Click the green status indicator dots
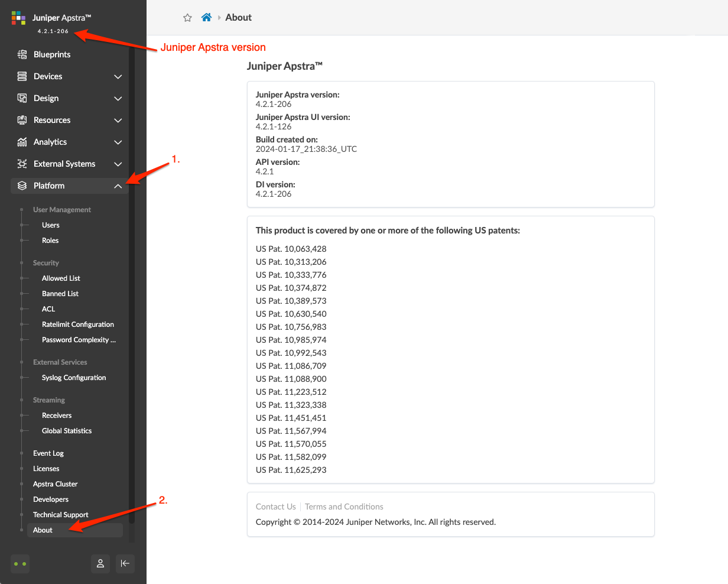The image size is (728, 584). coord(20,564)
